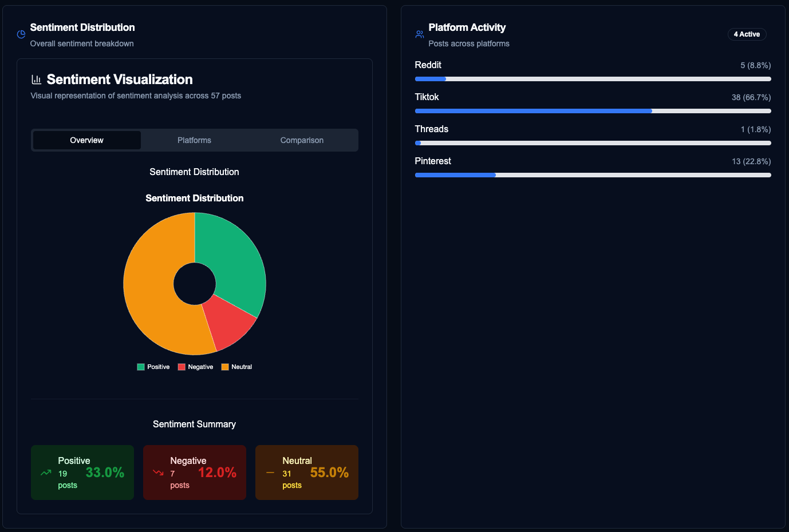Switch to the Platforms tab

click(x=194, y=140)
